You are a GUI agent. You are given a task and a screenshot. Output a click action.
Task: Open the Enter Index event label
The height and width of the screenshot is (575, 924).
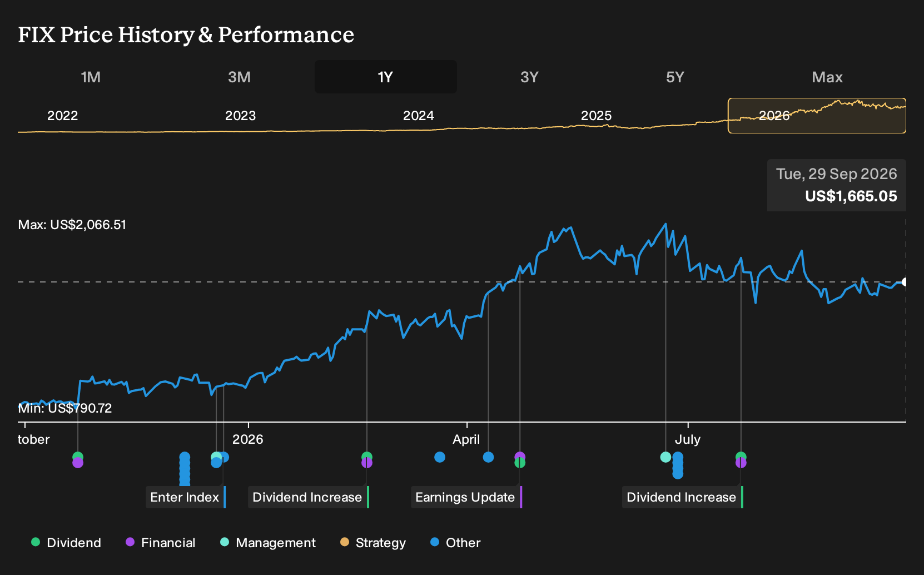pyautogui.click(x=186, y=497)
